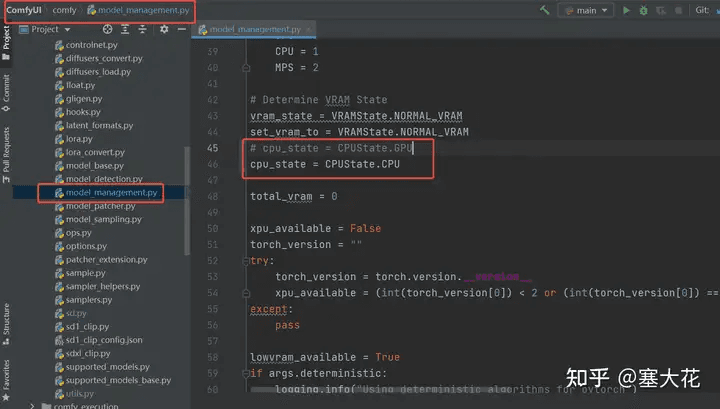Select sd1_clip.py in the tree
The width and height of the screenshot is (720, 409).
(87, 327)
